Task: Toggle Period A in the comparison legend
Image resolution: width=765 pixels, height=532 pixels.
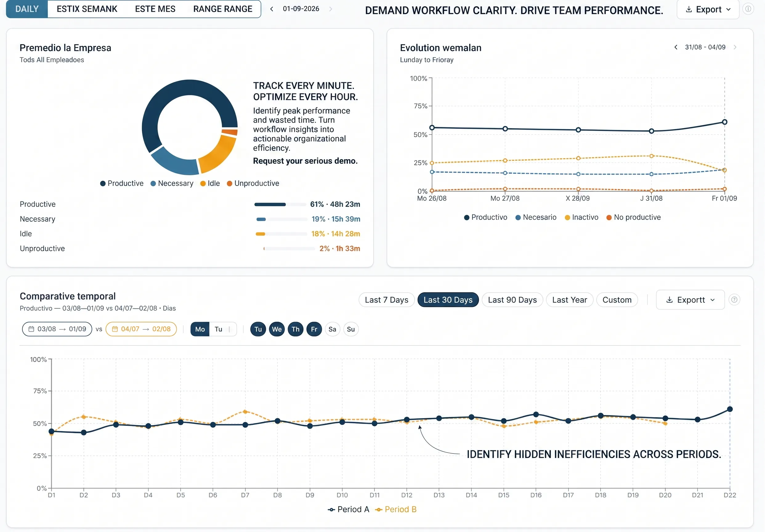Action: tap(348, 509)
